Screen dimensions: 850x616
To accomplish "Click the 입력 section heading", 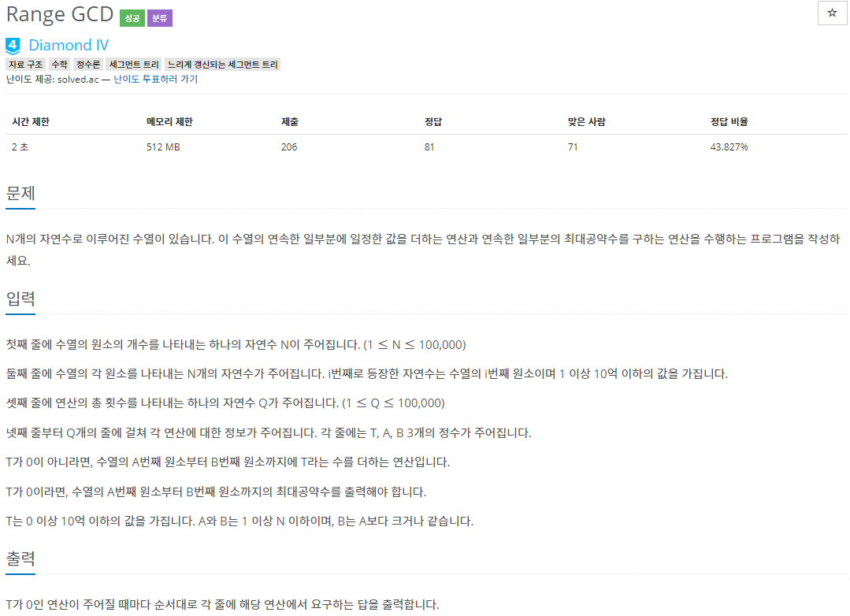I will (20, 299).
